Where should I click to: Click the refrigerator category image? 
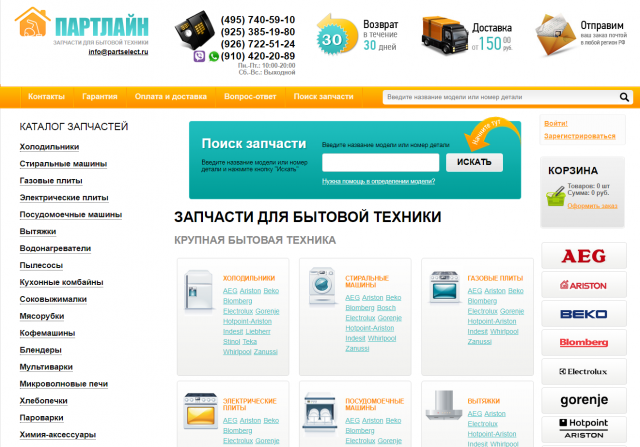point(198,291)
